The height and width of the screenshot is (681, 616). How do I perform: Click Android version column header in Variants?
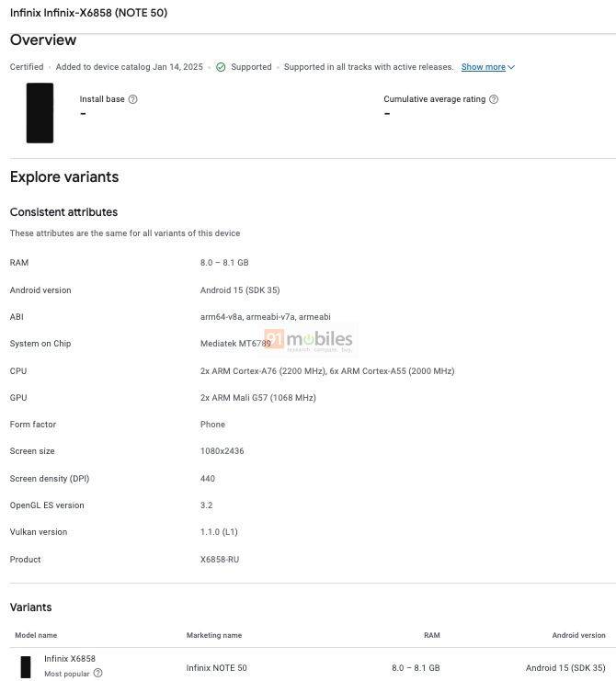[578, 635]
